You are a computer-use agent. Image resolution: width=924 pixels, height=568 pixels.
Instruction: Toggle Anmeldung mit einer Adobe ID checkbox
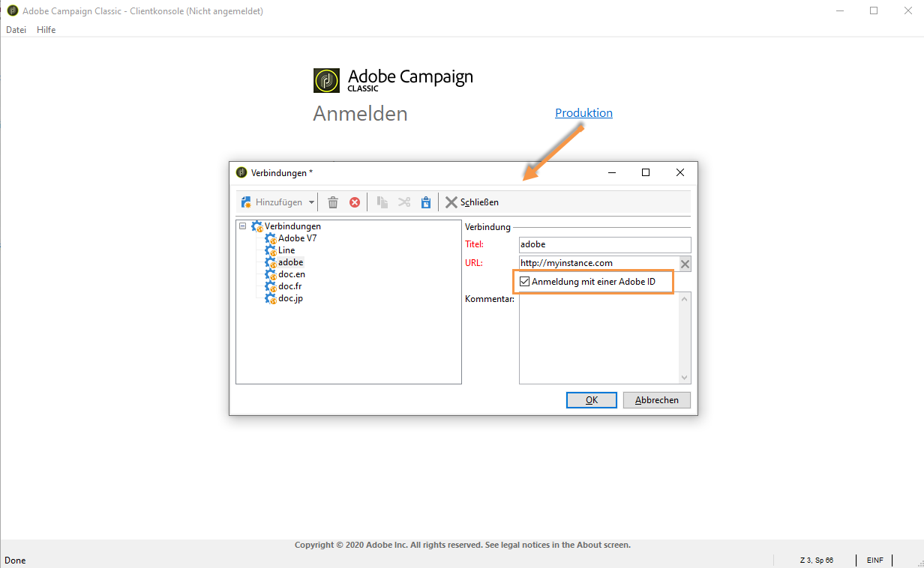pyautogui.click(x=525, y=282)
